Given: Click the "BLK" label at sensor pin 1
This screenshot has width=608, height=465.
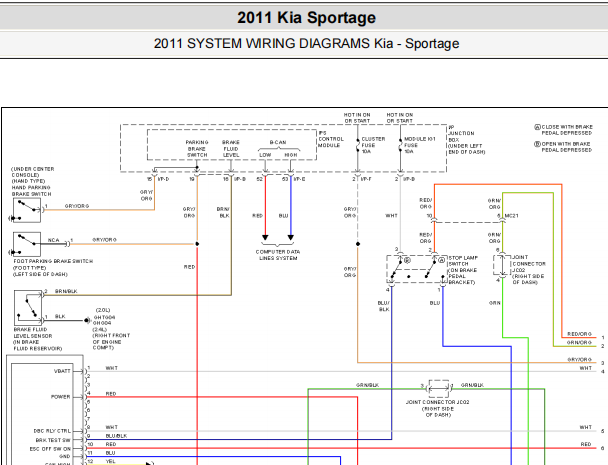Looking at the screenshot, I should click(60, 316).
